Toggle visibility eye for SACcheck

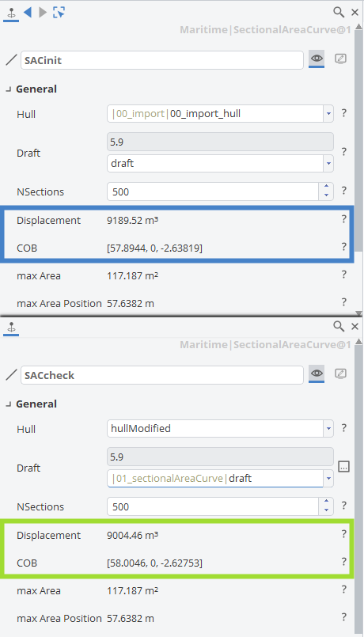tap(317, 373)
